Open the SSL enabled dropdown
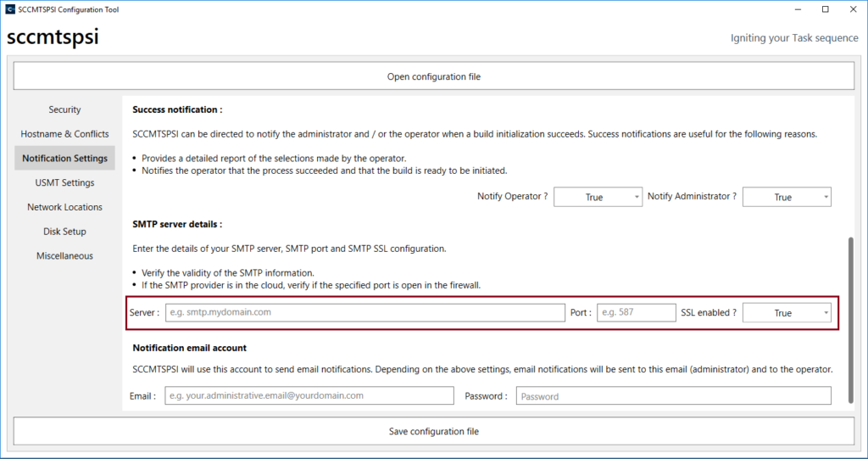Viewport: 868px width, 459px height. pos(787,313)
